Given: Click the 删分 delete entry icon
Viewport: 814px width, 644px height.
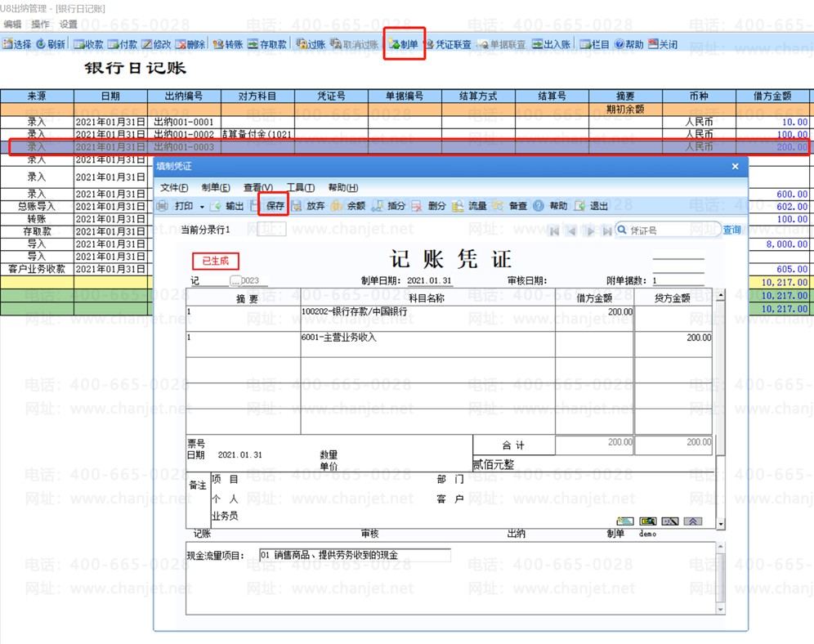Looking at the screenshot, I should click(429, 206).
